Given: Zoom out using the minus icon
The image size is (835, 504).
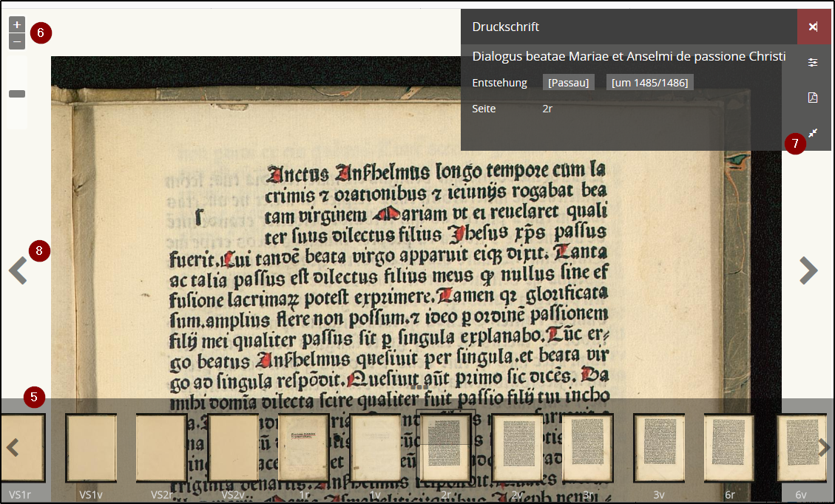Looking at the screenshot, I should click(16, 41).
